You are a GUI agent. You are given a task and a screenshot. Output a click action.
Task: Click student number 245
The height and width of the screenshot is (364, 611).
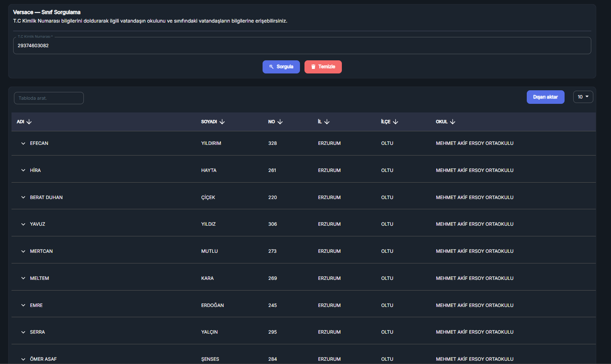pos(272,305)
